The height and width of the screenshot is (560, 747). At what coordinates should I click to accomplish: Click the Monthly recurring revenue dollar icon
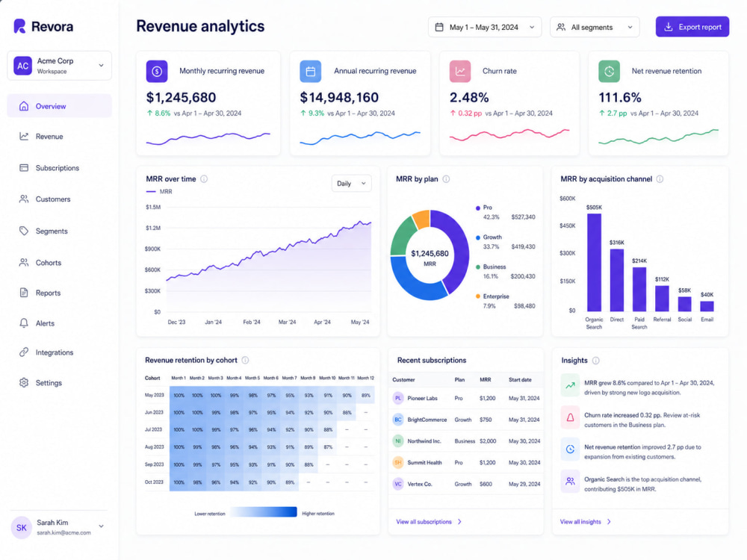157,72
